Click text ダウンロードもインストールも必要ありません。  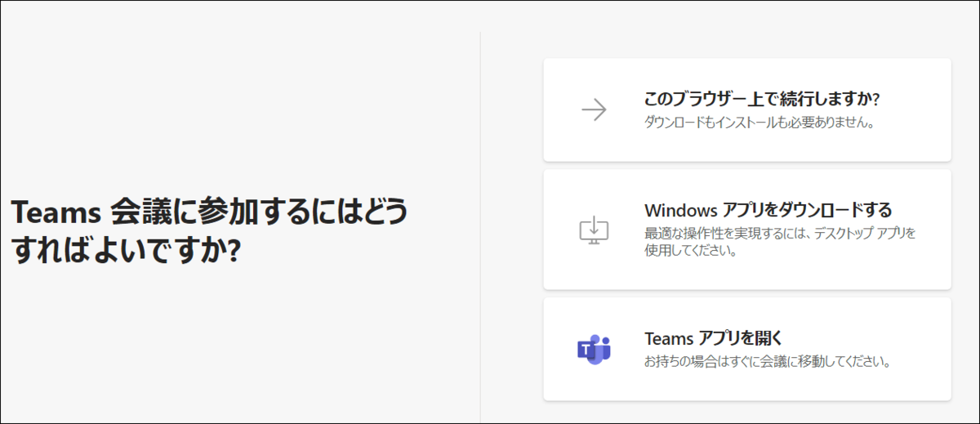760,123
